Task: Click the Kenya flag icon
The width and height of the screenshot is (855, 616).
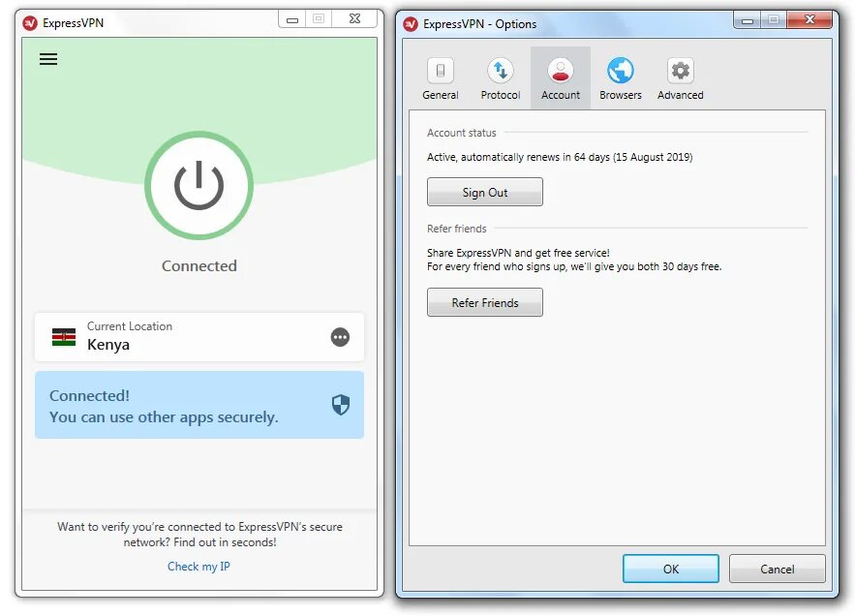Action: pos(64,337)
